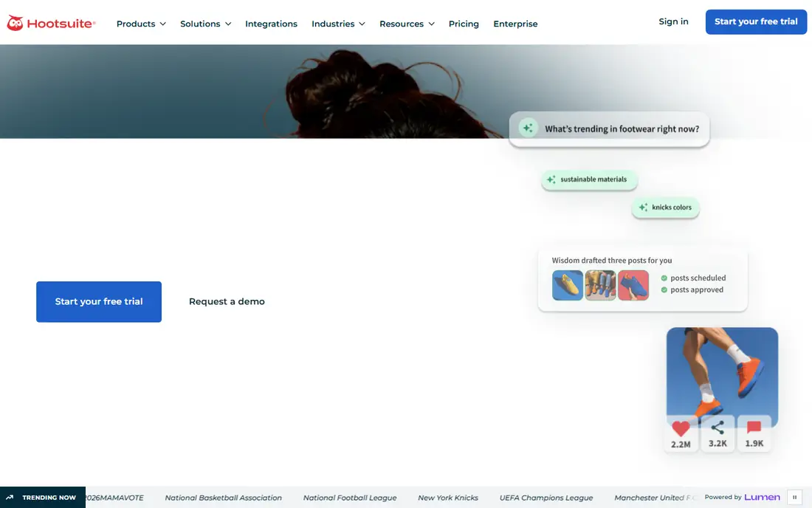
Task: Click the Lumen logo link
Action: click(762, 497)
